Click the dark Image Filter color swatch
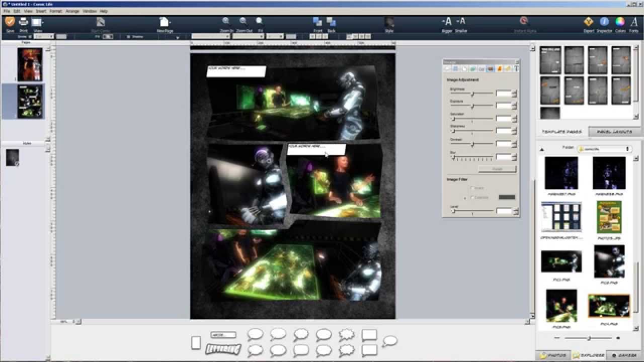 (x=507, y=197)
